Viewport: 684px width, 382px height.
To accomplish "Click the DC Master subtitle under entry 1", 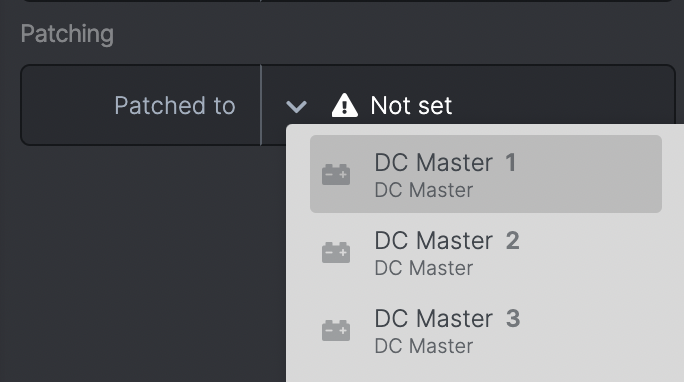I will click(424, 190).
